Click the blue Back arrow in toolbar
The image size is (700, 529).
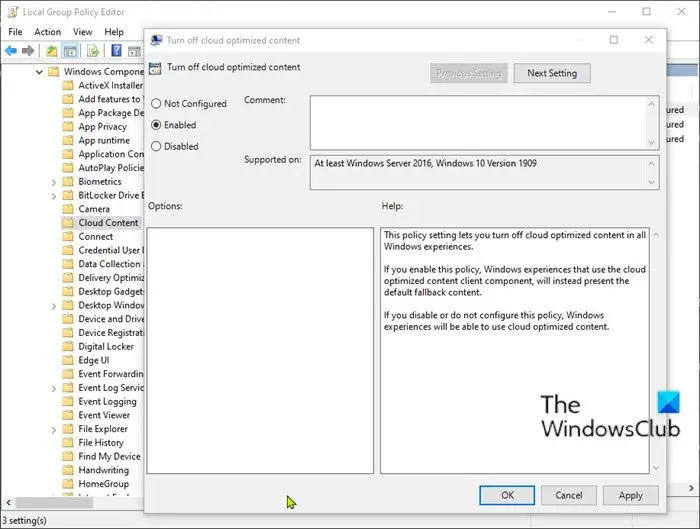point(11,51)
